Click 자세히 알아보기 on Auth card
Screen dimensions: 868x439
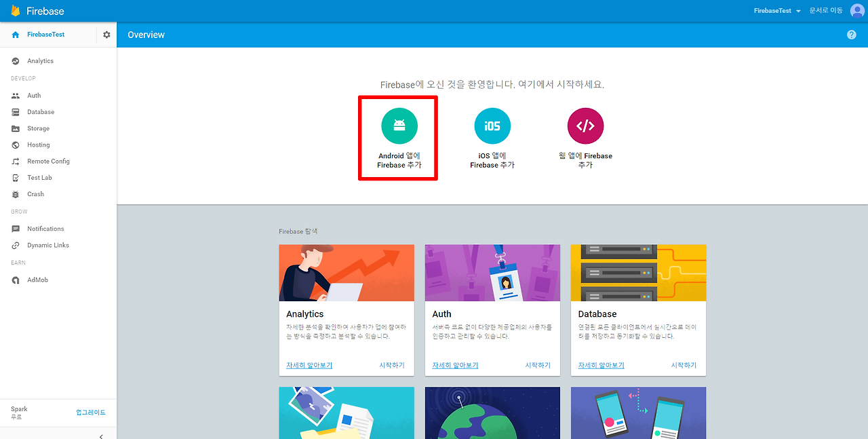pyautogui.click(x=455, y=365)
